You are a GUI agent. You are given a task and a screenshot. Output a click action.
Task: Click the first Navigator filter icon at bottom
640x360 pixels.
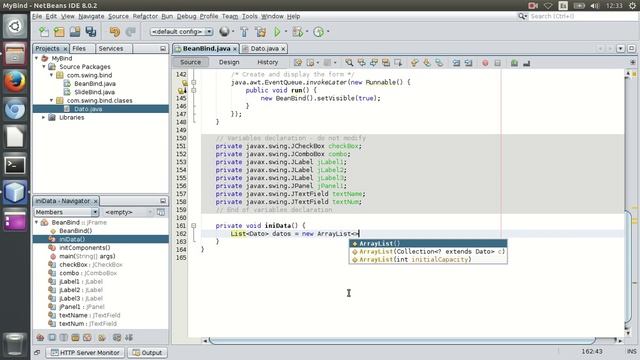(40, 338)
